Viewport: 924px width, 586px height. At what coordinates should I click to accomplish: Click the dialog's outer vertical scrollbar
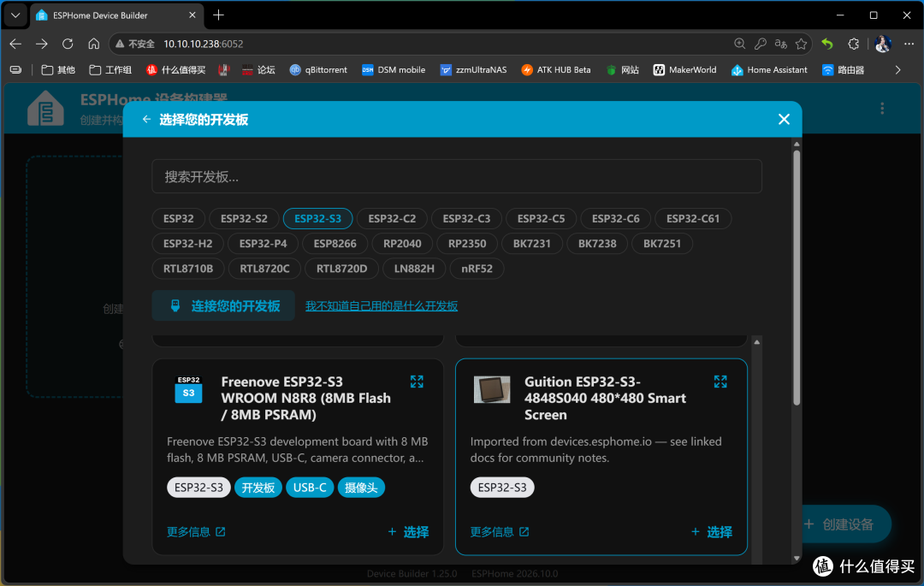coord(797,278)
